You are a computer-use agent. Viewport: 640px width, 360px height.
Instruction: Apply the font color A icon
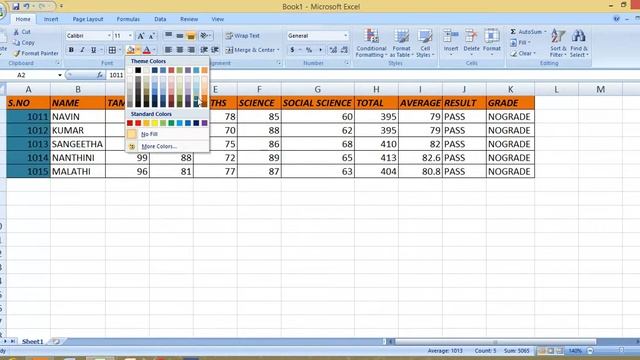147,50
